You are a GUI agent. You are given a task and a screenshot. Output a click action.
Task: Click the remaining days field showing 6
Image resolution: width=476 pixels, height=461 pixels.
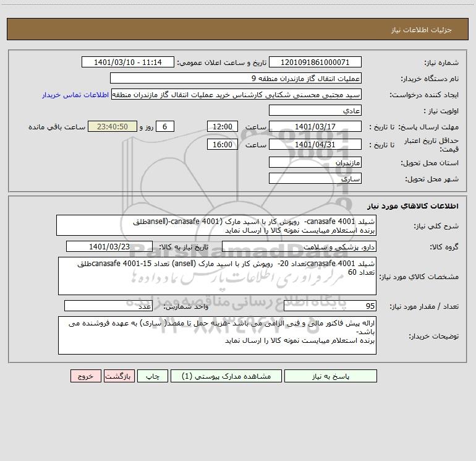point(165,126)
